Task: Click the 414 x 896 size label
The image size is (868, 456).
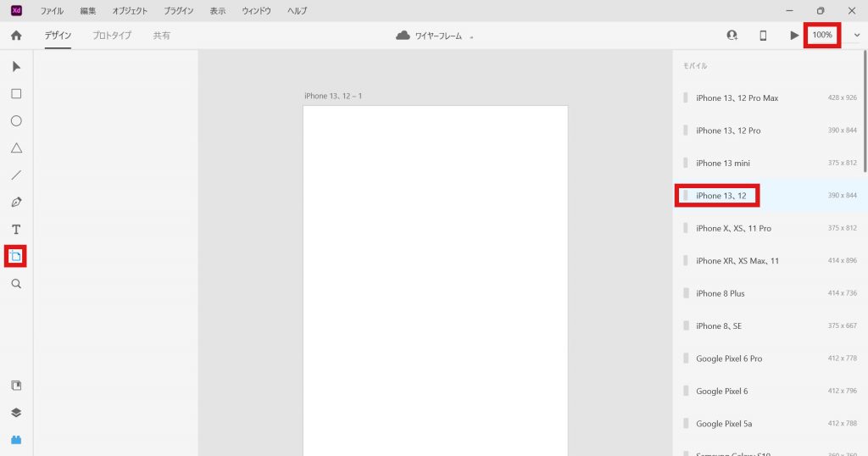Action: tap(842, 260)
